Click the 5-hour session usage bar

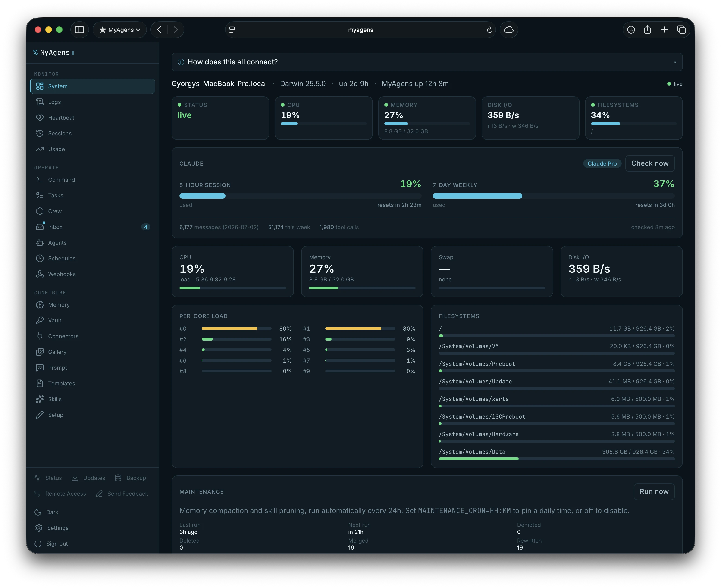(300, 196)
